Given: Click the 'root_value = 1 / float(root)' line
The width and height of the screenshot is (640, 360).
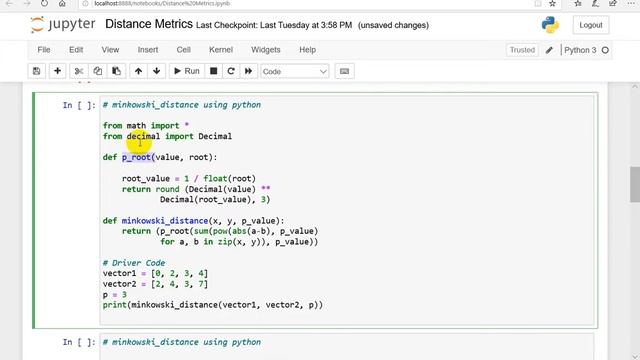Looking at the screenshot, I should [x=189, y=178].
